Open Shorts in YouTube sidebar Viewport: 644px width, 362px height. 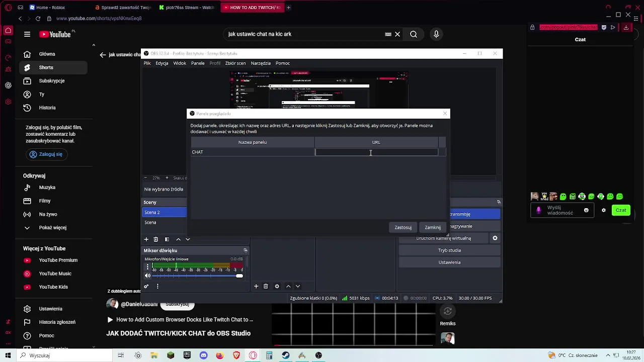tap(53, 67)
